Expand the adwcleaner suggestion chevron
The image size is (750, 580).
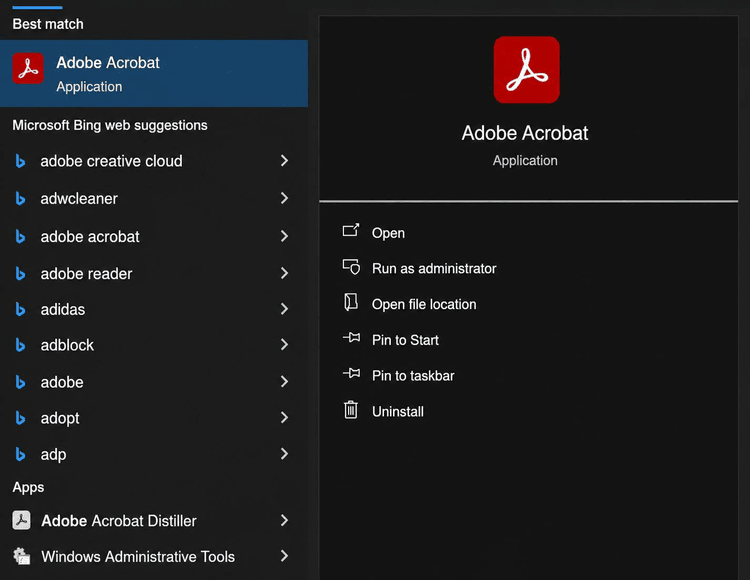pyautogui.click(x=284, y=198)
